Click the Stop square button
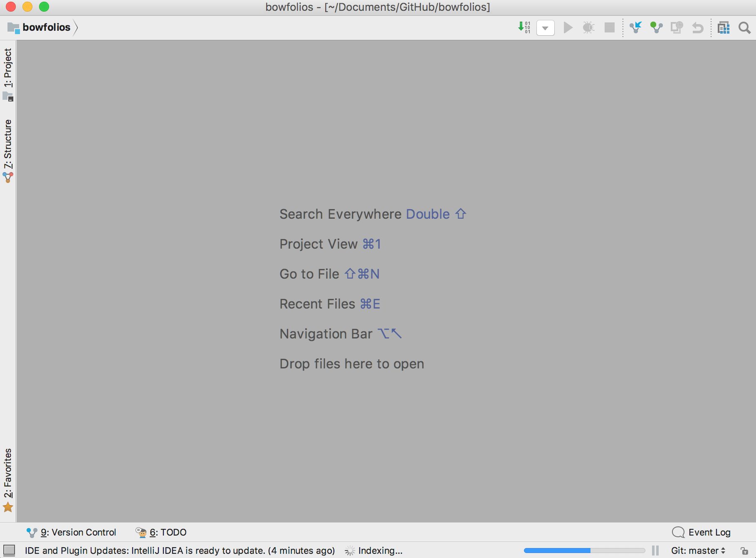This screenshot has width=756, height=558. (x=610, y=28)
